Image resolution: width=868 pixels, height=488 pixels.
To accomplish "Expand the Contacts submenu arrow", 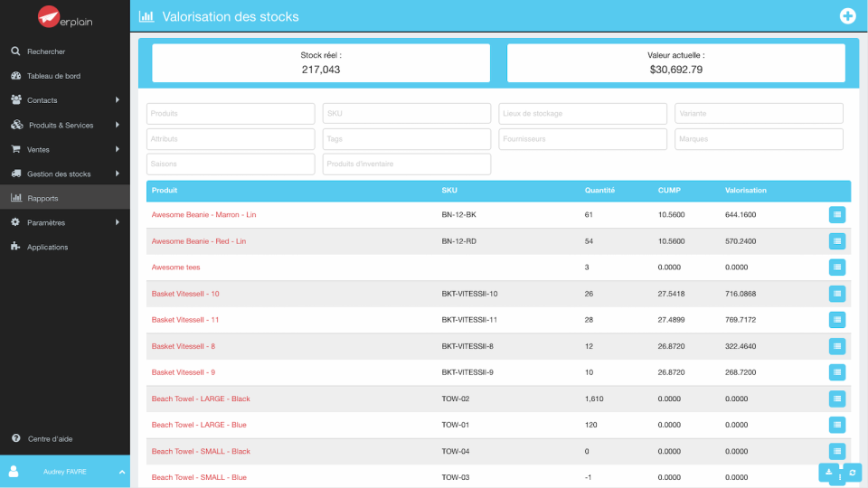I will tap(118, 100).
